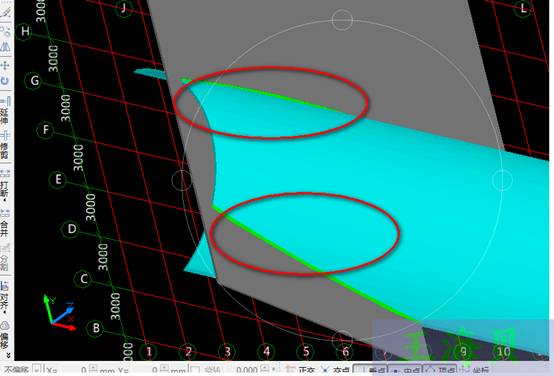Choose the 对齐 align tool
This screenshot has width=554, height=376.
(x=5, y=298)
